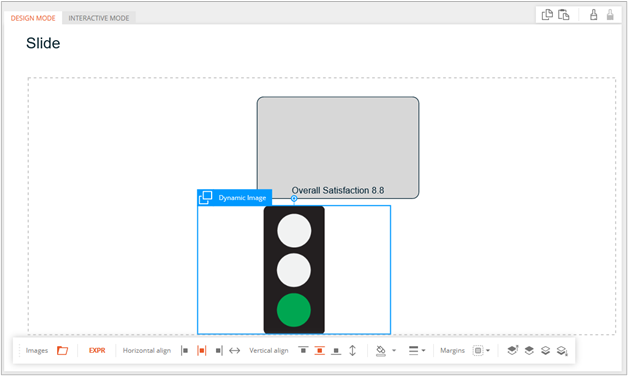Image resolution: width=628 pixels, height=376 pixels.
Task: Click the copy icon at top right
Action: pyautogui.click(x=547, y=15)
